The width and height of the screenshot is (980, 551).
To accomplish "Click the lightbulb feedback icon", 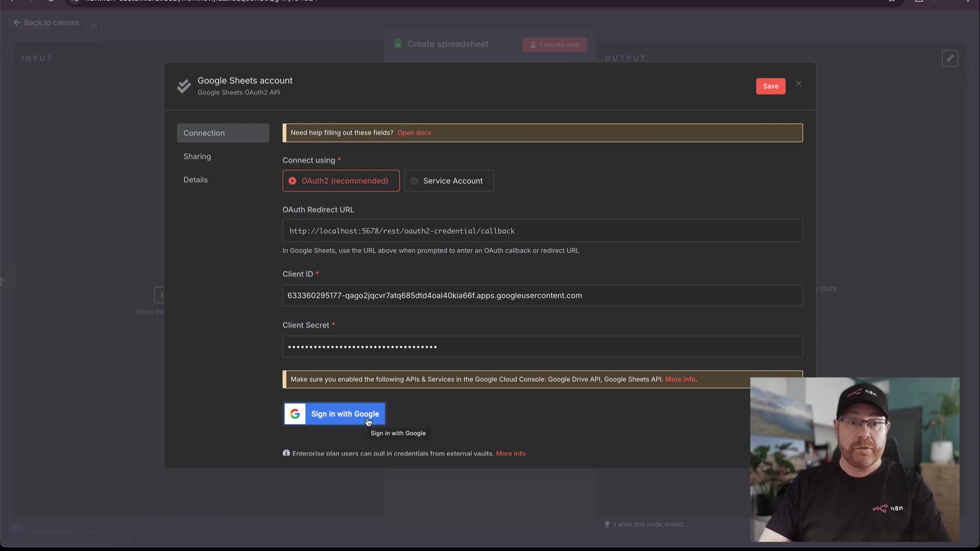I will (607, 524).
